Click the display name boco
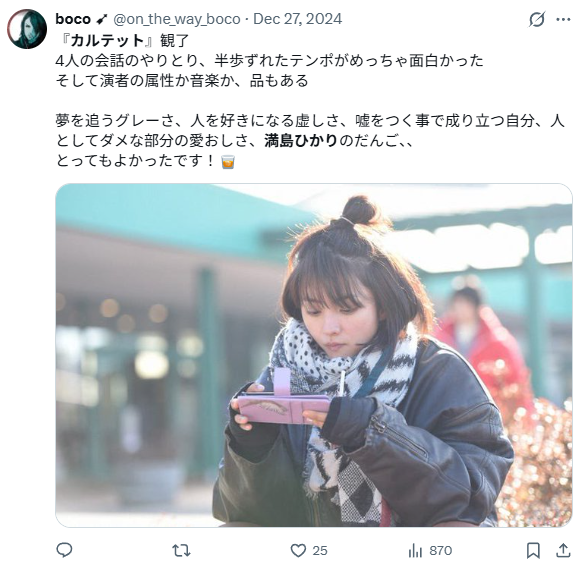Screen dimensions: 583x568 [x=73, y=19]
